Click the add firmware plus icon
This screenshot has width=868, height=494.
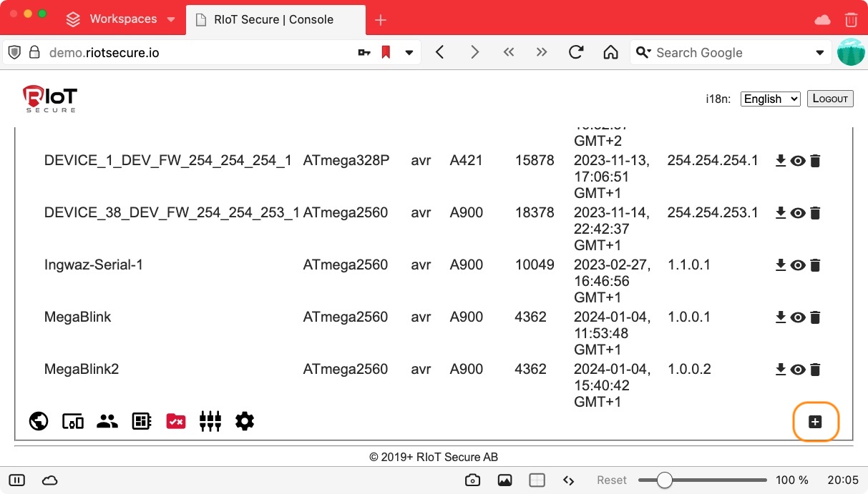point(815,422)
